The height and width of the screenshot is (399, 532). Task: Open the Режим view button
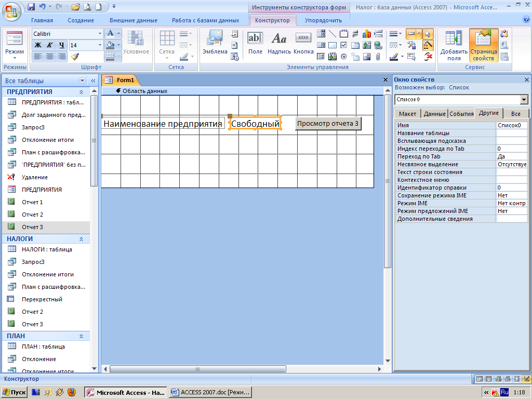(15, 45)
